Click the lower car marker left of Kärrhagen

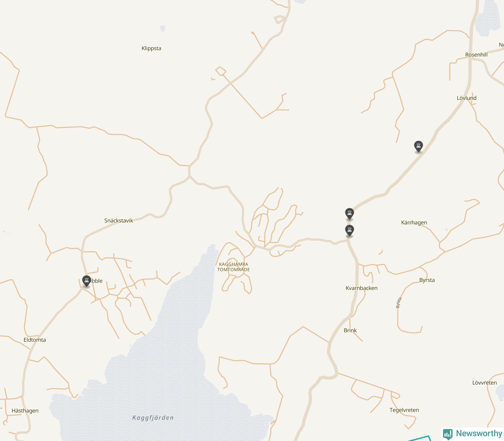349,231
